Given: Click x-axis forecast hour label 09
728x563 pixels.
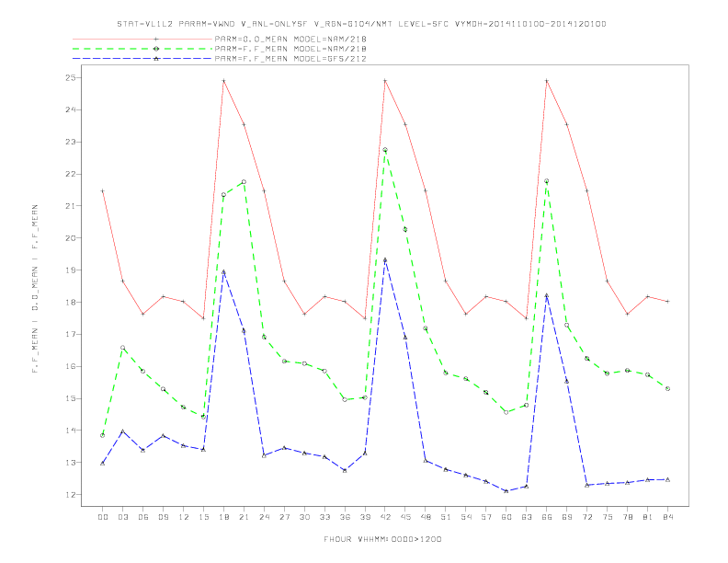Looking at the screenshot, I should pos(163,517).
